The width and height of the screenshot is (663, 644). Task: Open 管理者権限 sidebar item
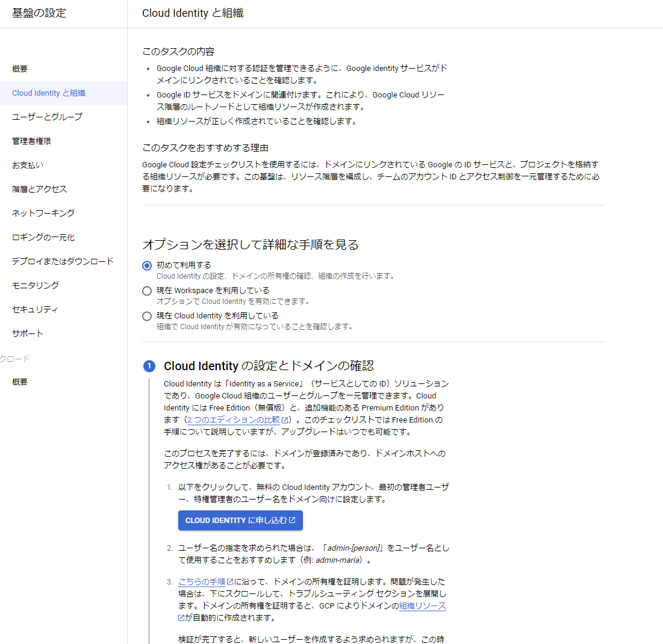31,141
